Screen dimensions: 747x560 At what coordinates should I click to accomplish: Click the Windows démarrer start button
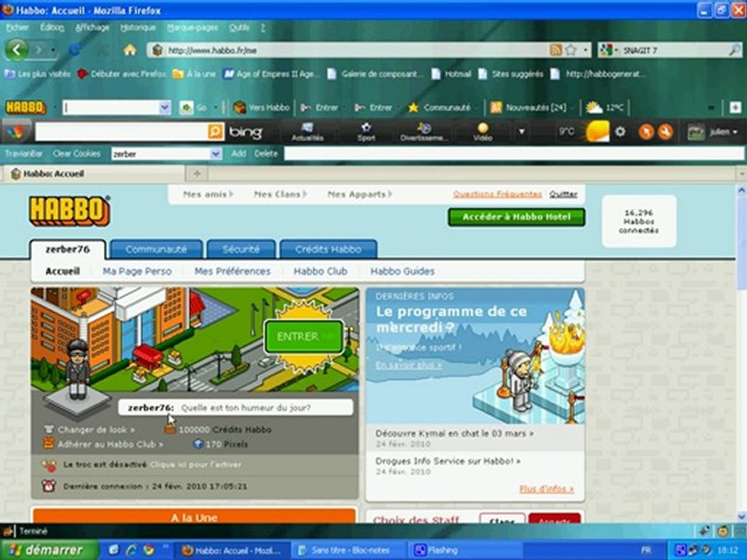[49, 550]
